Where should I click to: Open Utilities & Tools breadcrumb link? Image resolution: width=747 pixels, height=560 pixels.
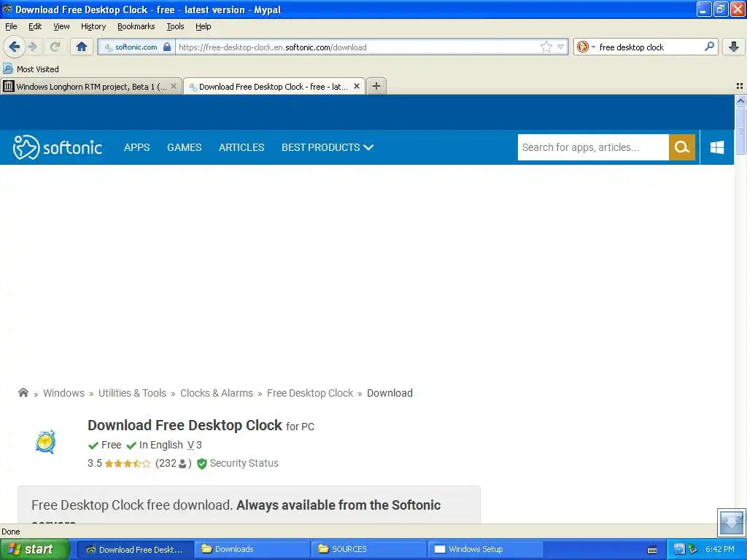pyautogui.click(x=133, y=393)
